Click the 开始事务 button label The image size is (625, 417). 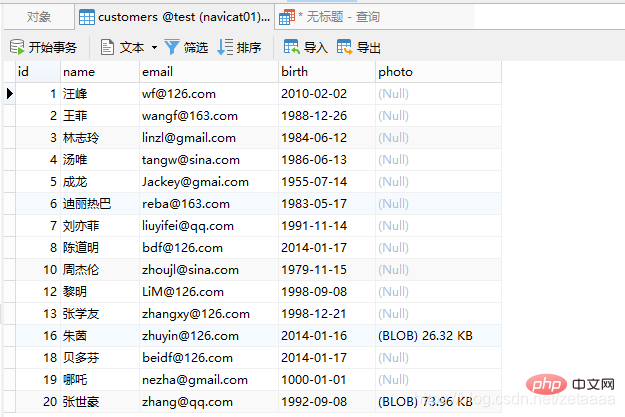coord(53,47)
